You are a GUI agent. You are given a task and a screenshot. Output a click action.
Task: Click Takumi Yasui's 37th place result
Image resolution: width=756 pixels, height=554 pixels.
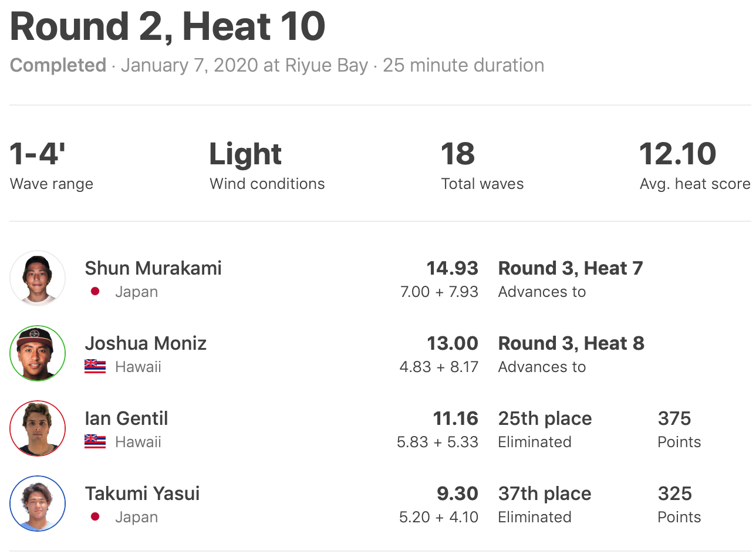(545, 494)
